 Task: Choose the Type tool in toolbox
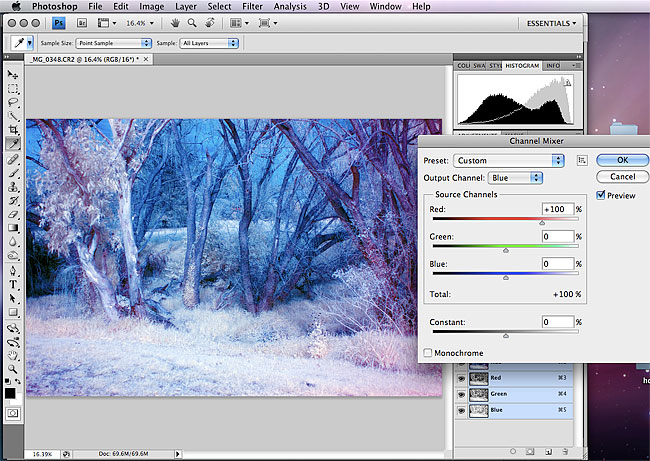click(x=13, y=284)
